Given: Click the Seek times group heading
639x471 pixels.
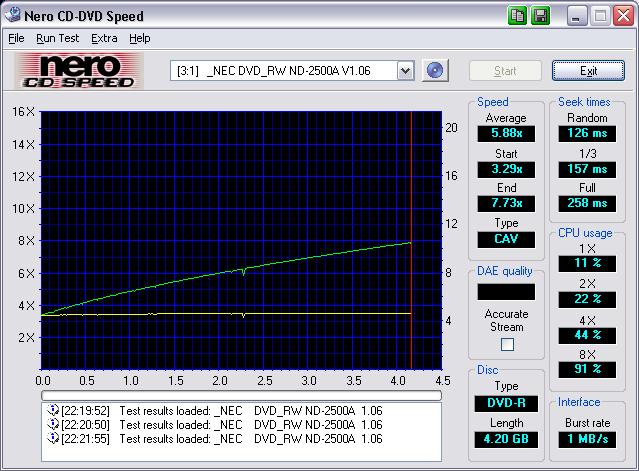Looking at the screenshot, I should point(584,102).
